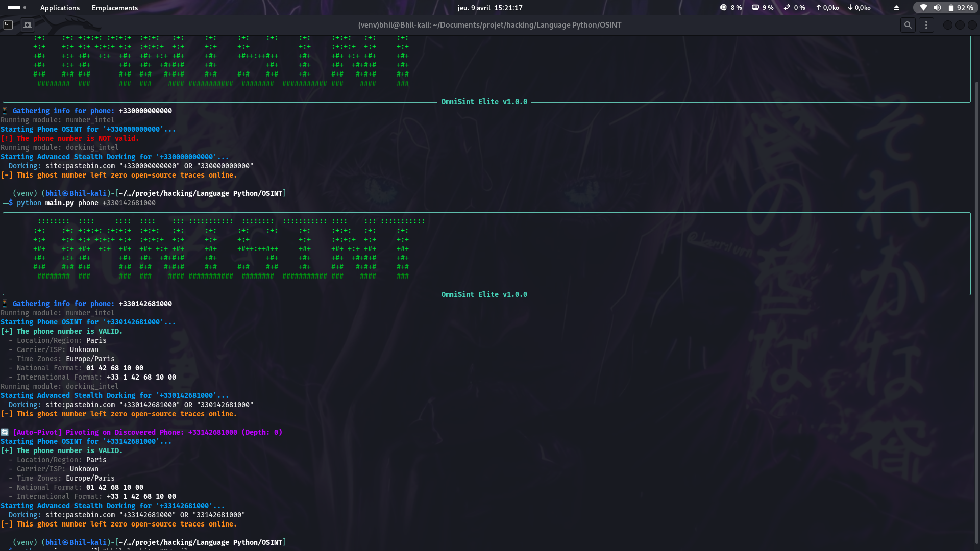Click the red 'phone number is NOT valid' line
The image size is (980, 551).
point(69,138)
